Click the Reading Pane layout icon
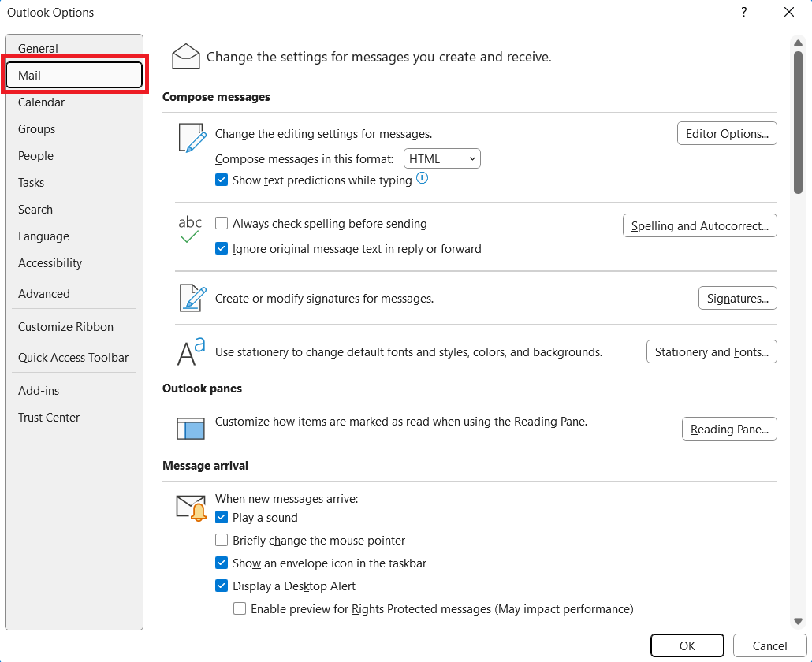Screen dimensions: 812x662 pyautogui.click(x=191, y=429)
